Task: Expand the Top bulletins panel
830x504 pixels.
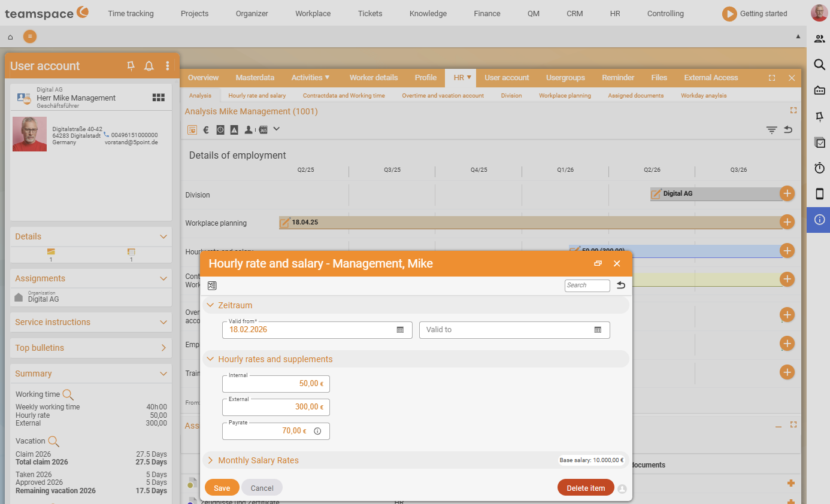Action: pyautogui.click(x=163, y=348)
